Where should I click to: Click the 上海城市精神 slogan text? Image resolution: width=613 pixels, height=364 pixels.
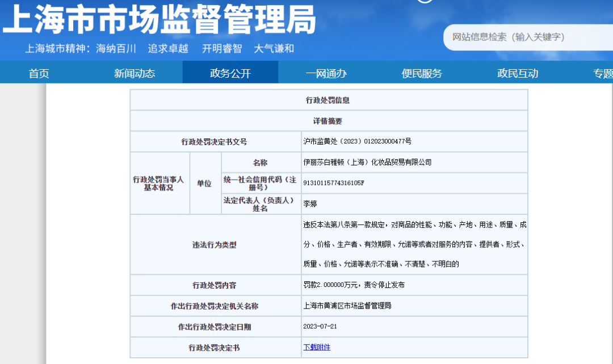click(x=159, y=49)
